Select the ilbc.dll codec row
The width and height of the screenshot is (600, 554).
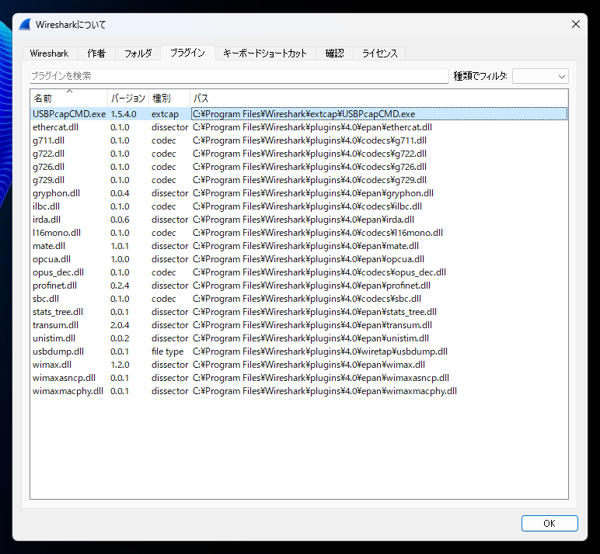[299, 206]
